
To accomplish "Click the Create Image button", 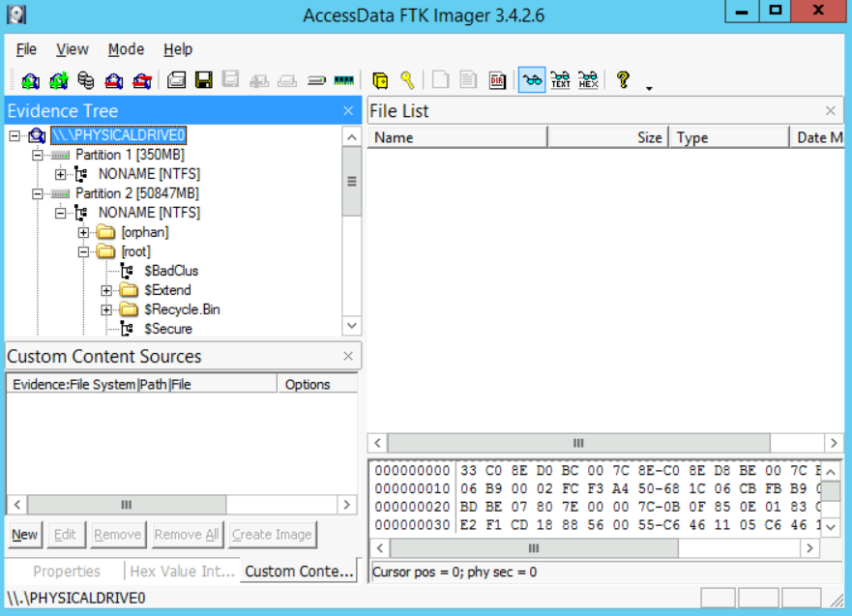I will click(x=272, y=535).
